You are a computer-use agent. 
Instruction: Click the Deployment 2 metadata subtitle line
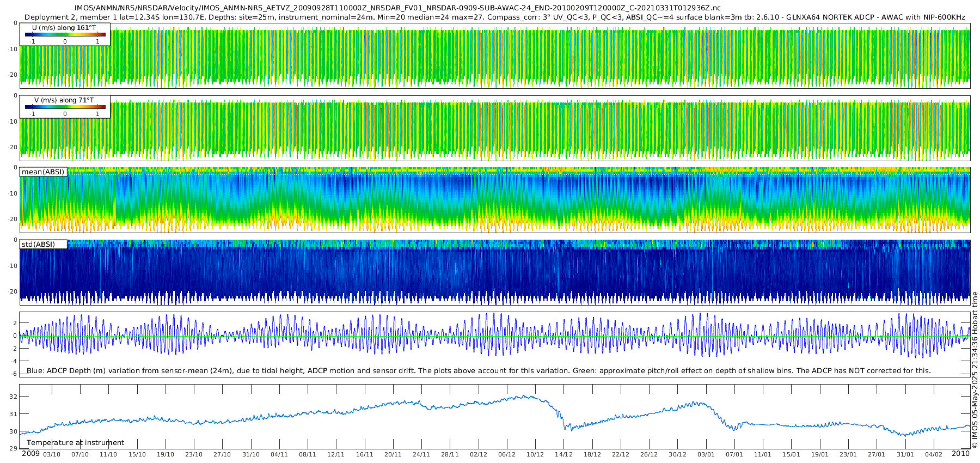point(494,17)
